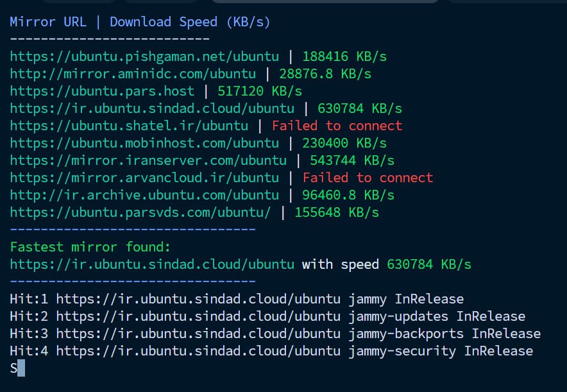Open the mirror.iranserver.com mirror link
This screenshot has width=567, height=392.
coord(148,160)
